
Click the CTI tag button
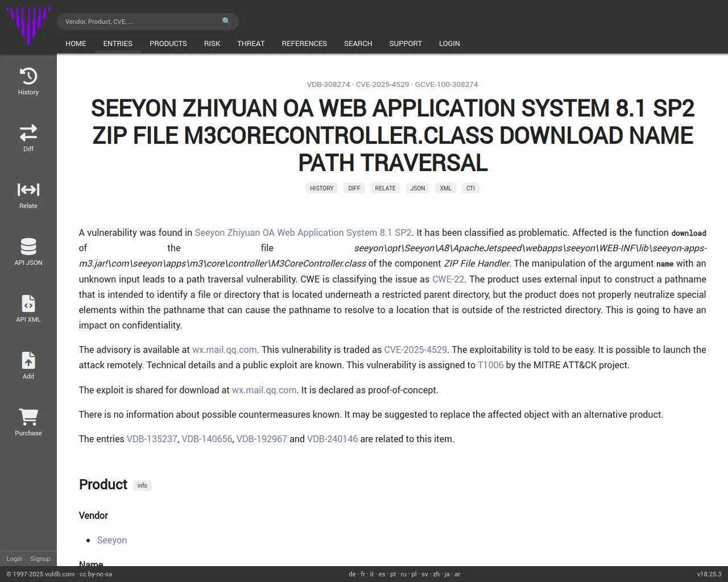(x=470, y=188)
